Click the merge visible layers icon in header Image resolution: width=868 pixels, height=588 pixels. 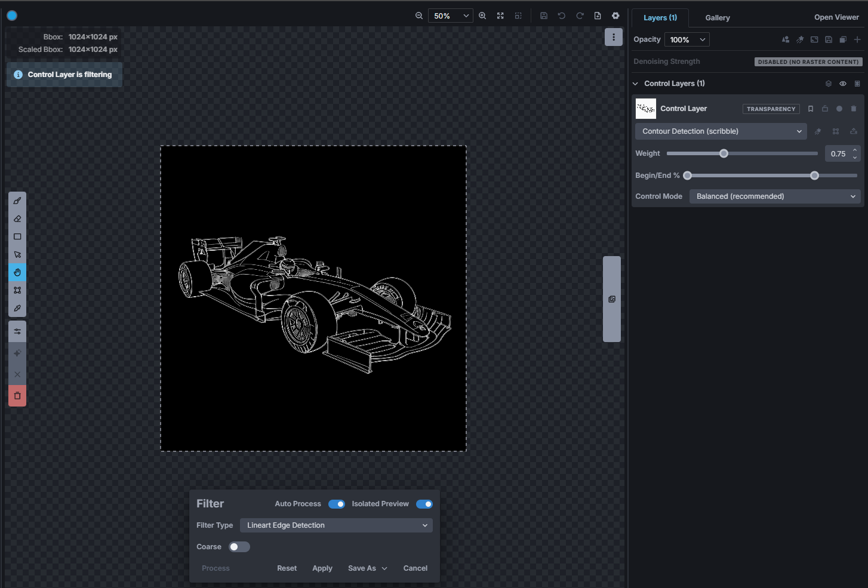click(x=843, y=39)
